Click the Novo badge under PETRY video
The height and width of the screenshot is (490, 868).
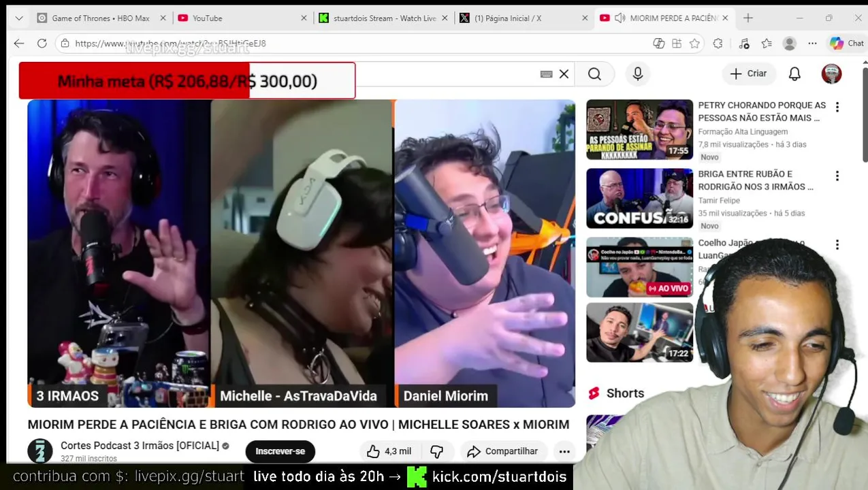[709, 157]
